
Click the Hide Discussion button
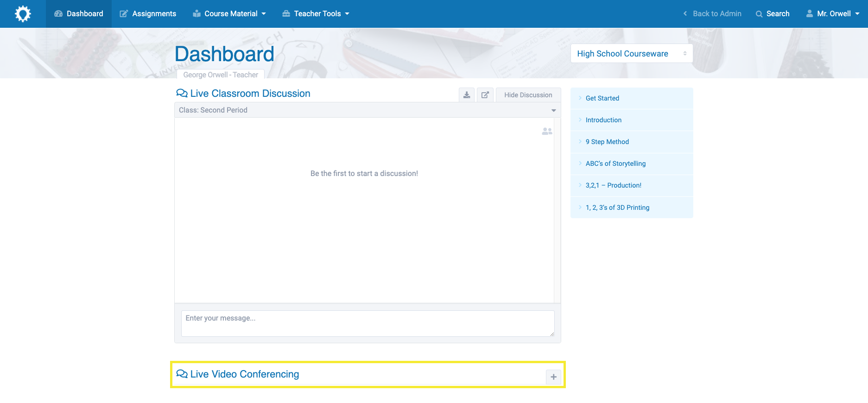click(x=528, y=95)
